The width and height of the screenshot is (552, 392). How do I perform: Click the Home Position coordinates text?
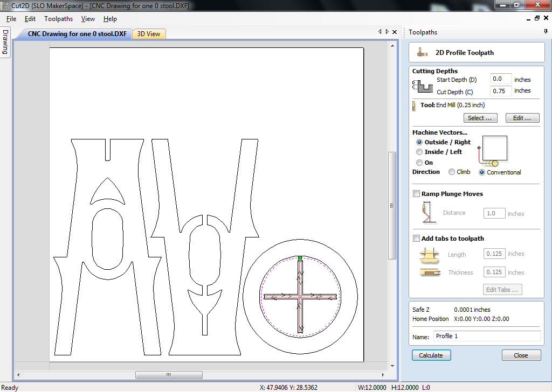coord(481,319)
